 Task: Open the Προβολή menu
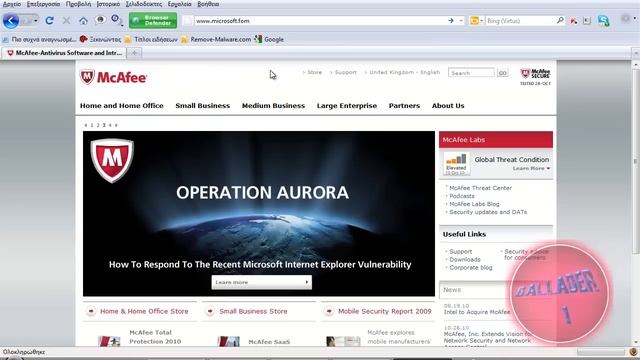(x=78, y=4)
